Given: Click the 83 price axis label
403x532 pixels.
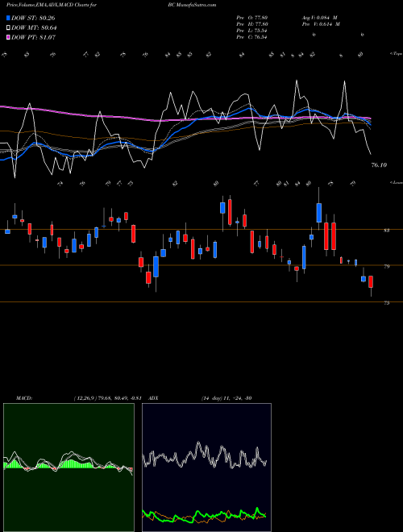Looking at the screenshot, I should click(x=386, y=231).
